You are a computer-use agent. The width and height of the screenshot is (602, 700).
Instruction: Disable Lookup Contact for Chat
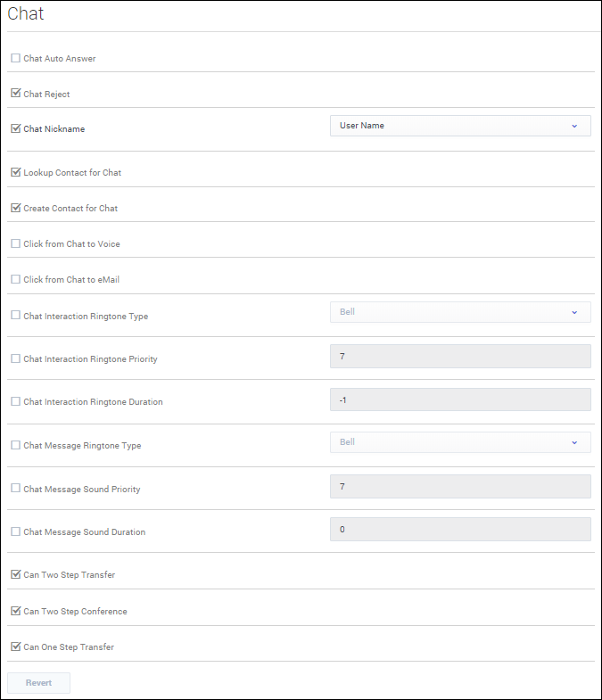click(15, 173)
